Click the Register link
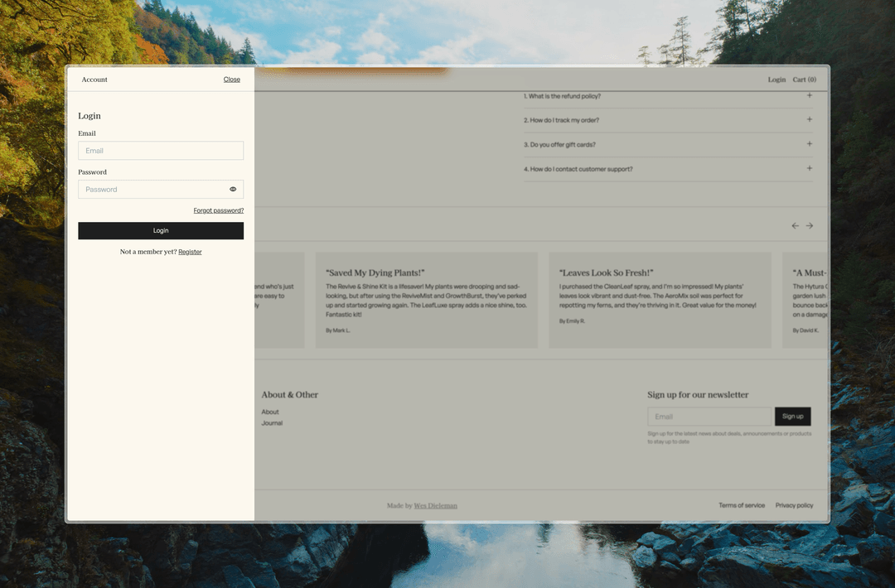Screen dimensions: 895x588 pos(190,252)
